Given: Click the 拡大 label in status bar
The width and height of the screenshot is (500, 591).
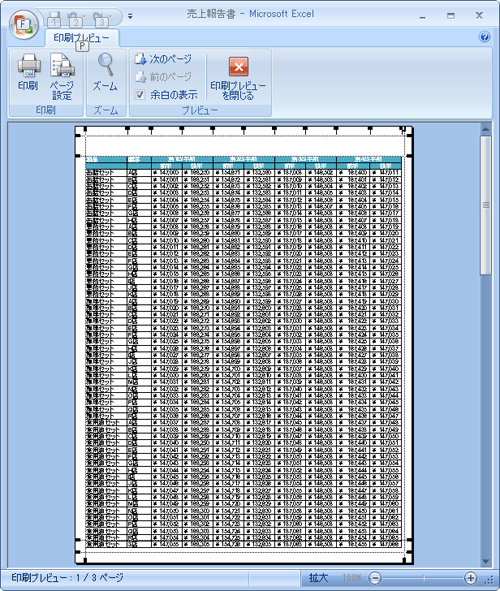Looking at the screenshot, I should 318,577.
